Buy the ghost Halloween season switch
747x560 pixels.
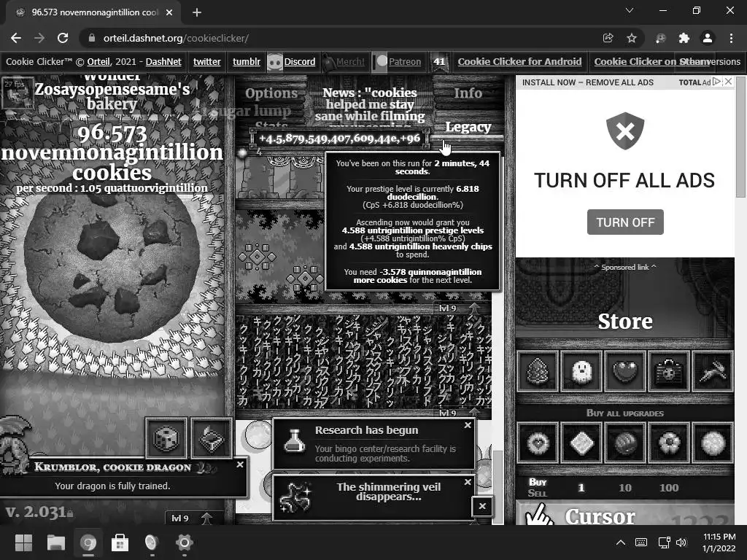[x=581, y=371]
